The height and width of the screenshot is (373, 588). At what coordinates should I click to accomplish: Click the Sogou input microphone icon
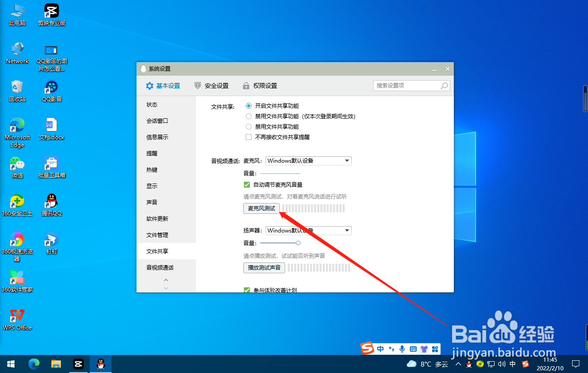[x=402, y=349]
